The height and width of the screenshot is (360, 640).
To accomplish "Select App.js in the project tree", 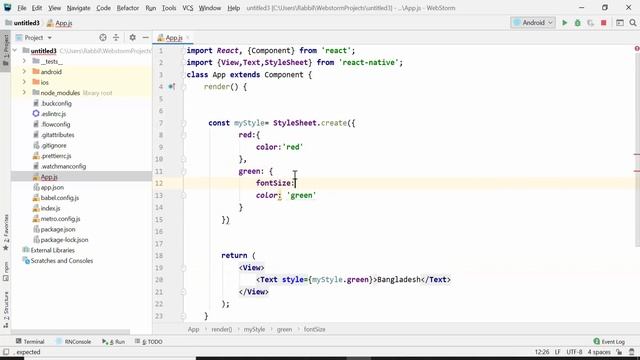I will tap(49, 177).
